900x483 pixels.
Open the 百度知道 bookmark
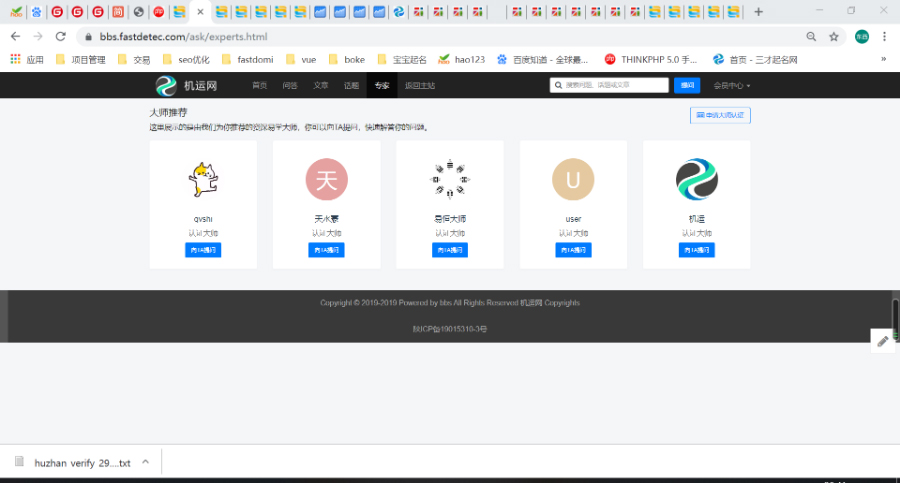[542, 59]
